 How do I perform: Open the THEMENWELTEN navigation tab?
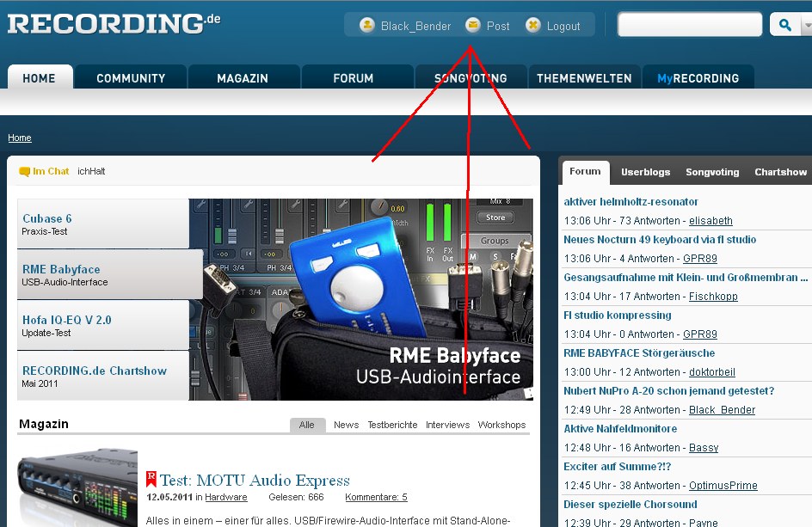click(584, 78)
